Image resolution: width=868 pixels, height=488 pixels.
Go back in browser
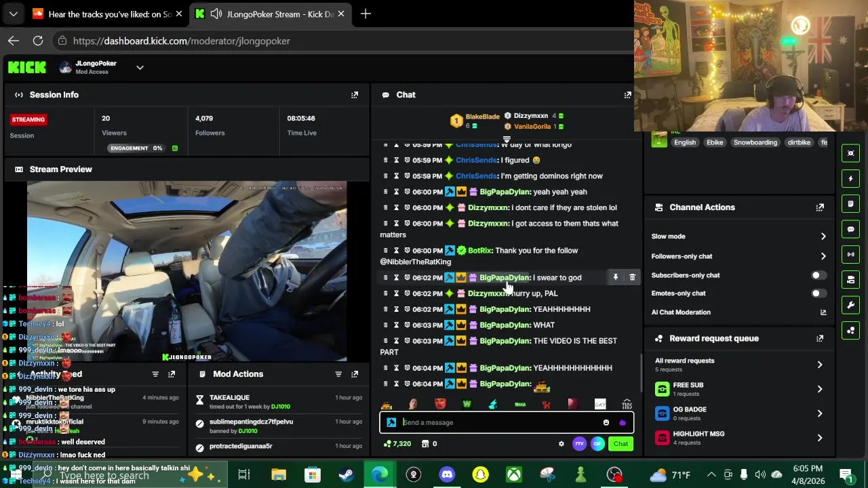[x=14, y=41]
